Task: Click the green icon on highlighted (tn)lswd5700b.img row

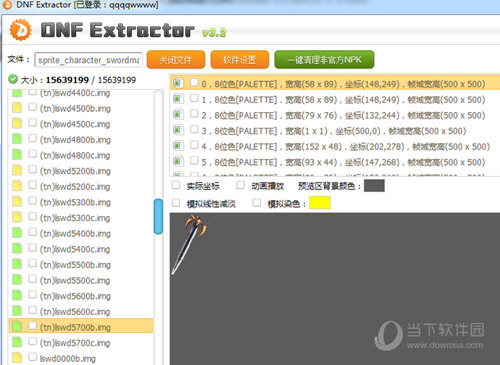Action: click(17, 326)
